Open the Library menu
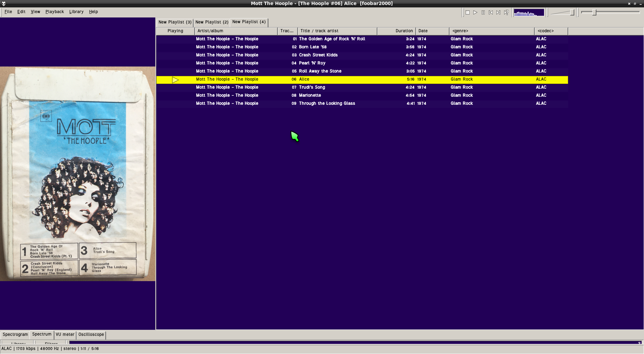The width and height of the screenshot is (644, 354). pos(76,12)
